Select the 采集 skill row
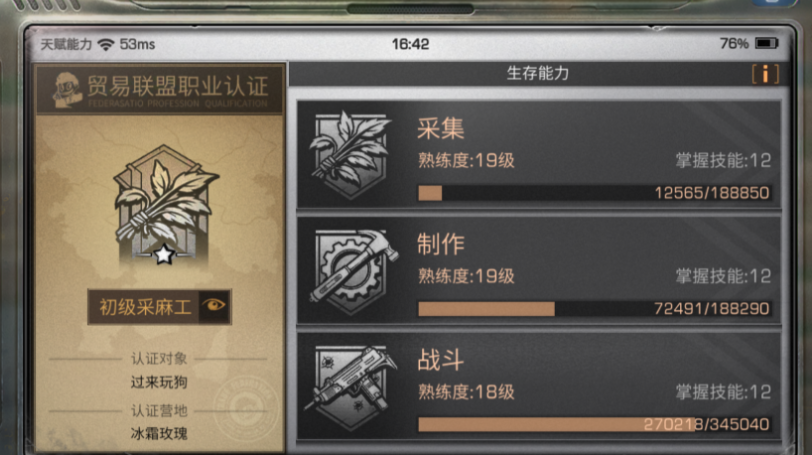Screen dimensions: 812x455 pyautogui.click(x=539, y=155)
